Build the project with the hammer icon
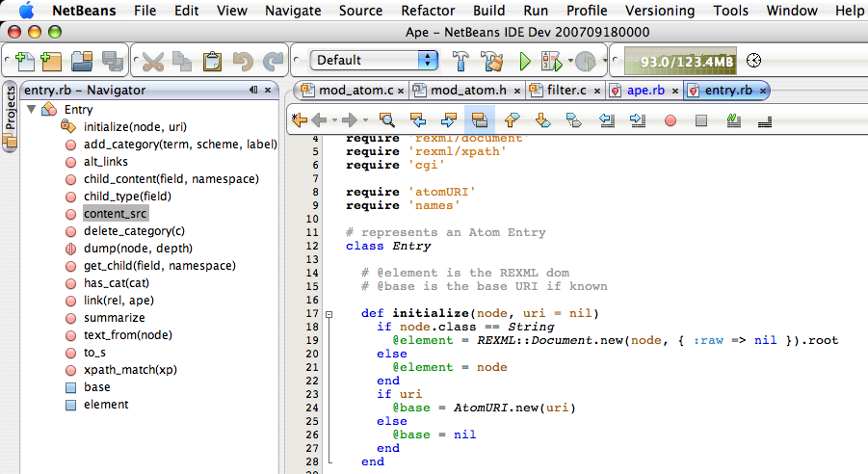This screenshot has width=868, height=474. tap(460, 61)
